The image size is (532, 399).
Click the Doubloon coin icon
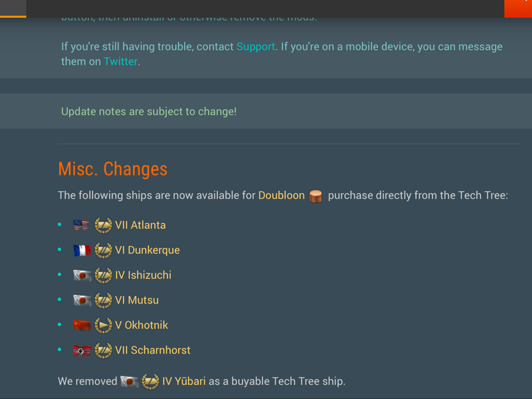point(316,196)
